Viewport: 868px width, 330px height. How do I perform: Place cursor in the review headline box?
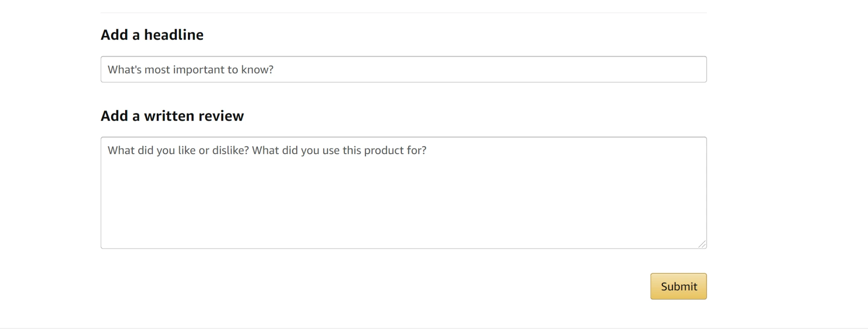pos(403,69)
